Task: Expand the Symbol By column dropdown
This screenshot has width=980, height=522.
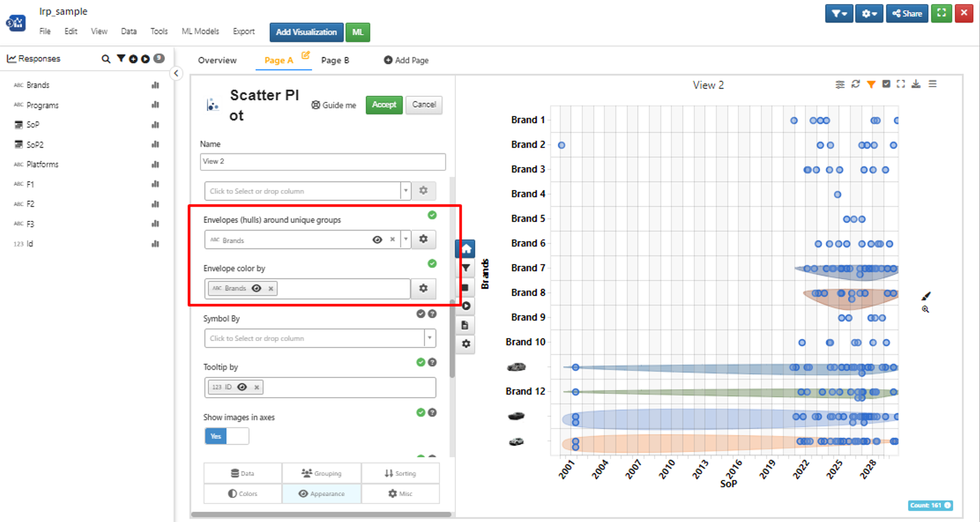Action: click(x=430, y=338)
